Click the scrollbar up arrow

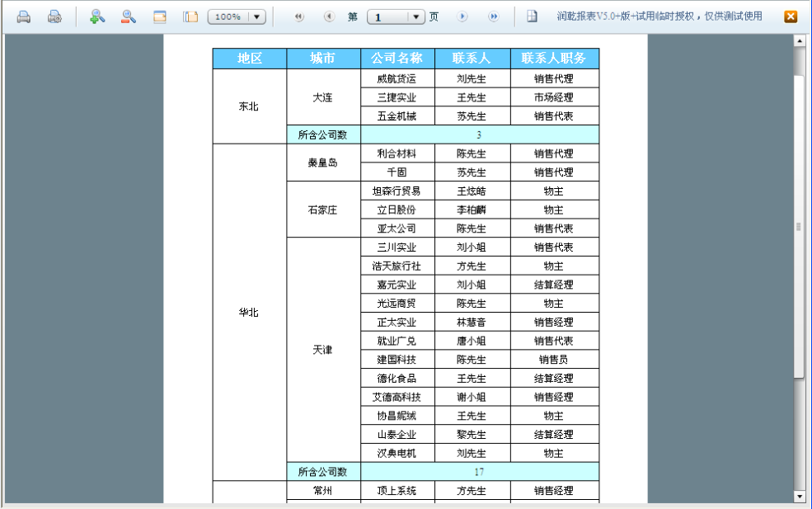[x=799, y=40]
